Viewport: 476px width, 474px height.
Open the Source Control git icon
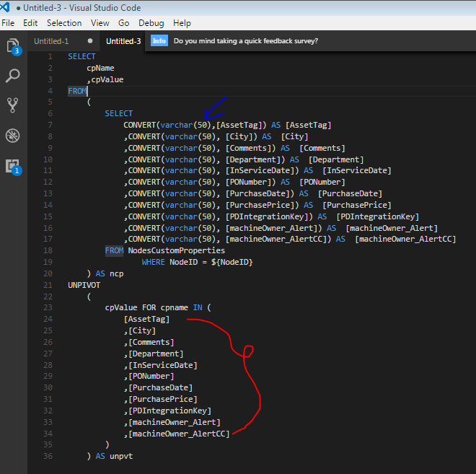pos(12,105)
